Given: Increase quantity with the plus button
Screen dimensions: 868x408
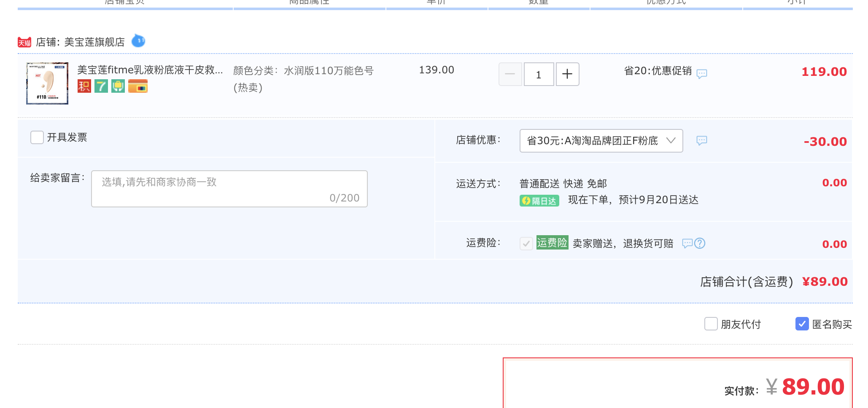Looking at the screenshot, I should (568, 74).
